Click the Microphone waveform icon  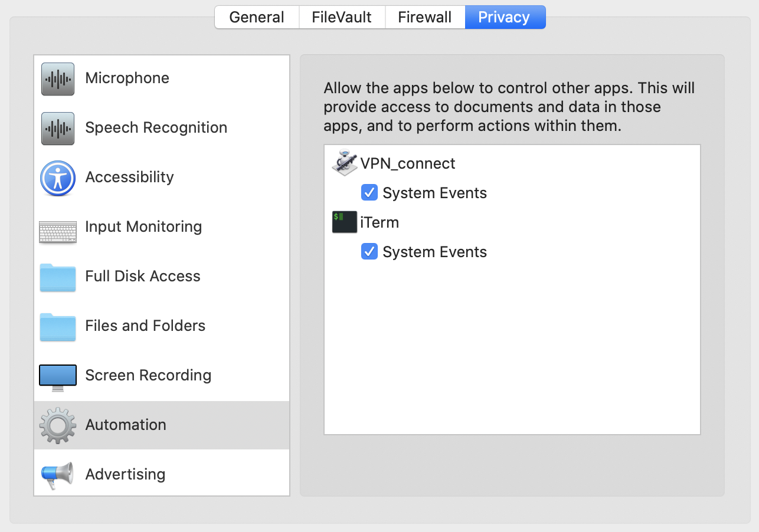click(58, 79)
